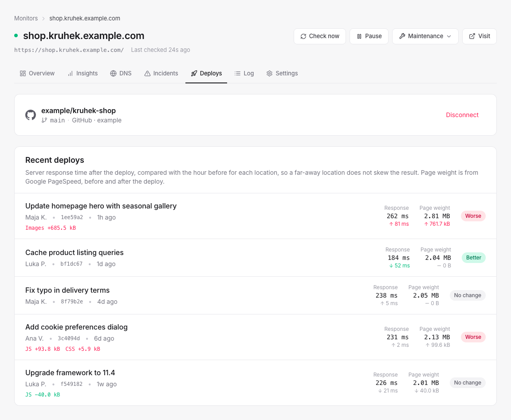Screen dimensions: 511x420
Task: Click commit hash 8f79b2e
Action: pos(72,302)
